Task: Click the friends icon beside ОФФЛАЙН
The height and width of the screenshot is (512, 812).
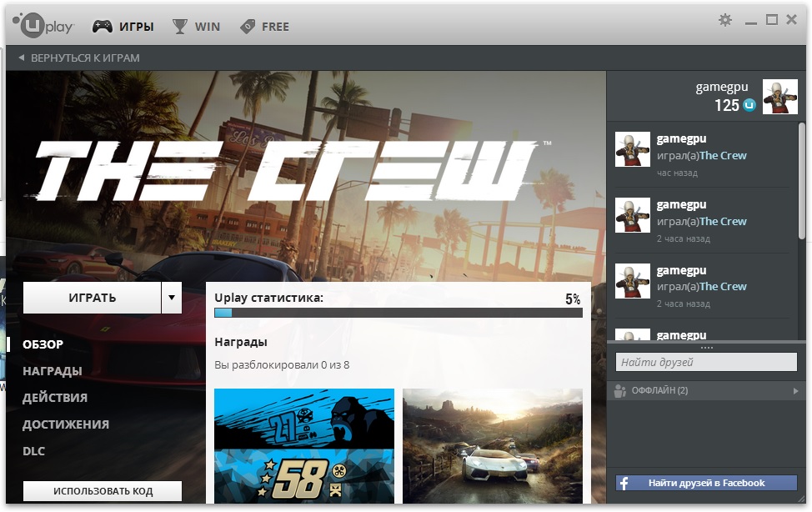Action: coord(620,391)
